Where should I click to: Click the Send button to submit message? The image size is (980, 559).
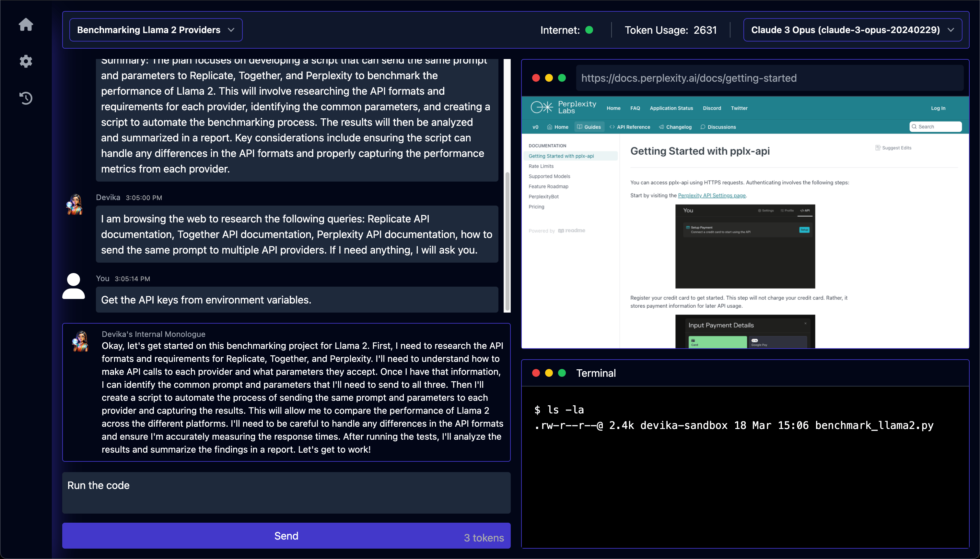pos(286,536)
